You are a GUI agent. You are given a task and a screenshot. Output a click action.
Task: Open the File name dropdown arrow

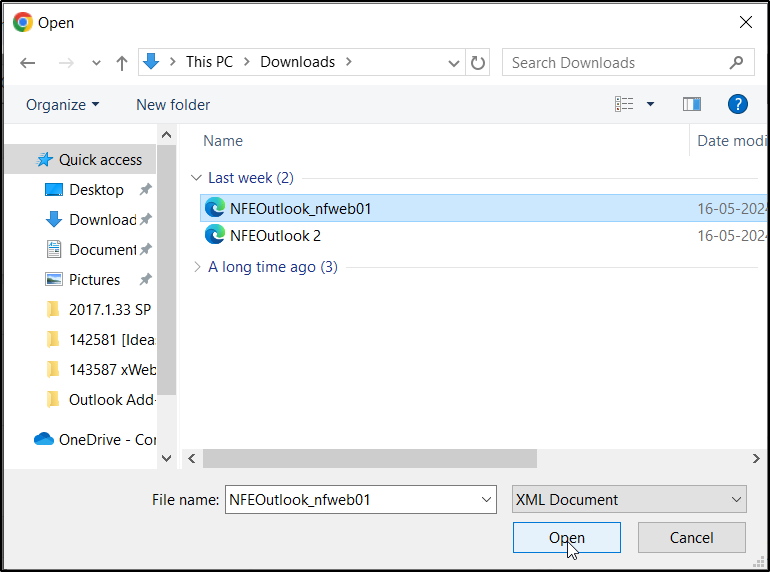487,499
